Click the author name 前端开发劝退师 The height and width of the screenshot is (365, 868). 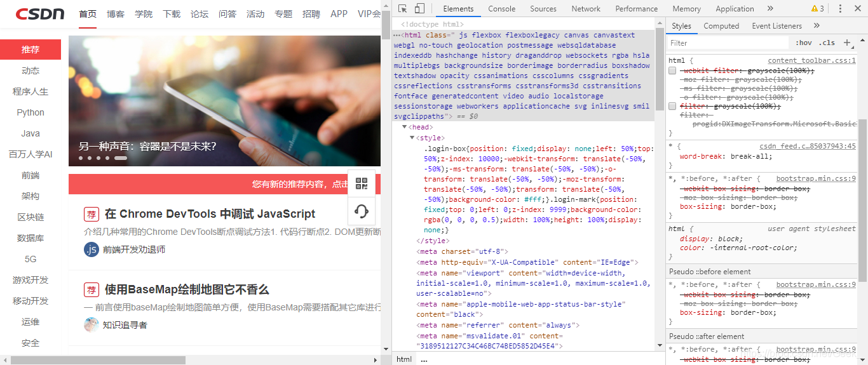point(134,249)
